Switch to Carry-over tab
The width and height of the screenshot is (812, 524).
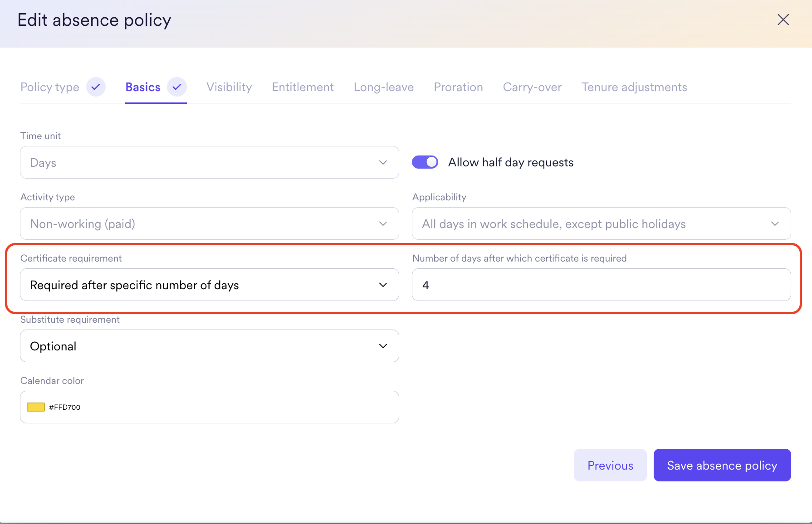(532, 87)
